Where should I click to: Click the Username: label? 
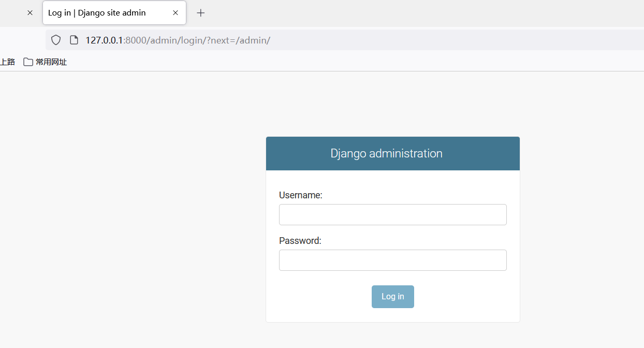click(301, 195)
